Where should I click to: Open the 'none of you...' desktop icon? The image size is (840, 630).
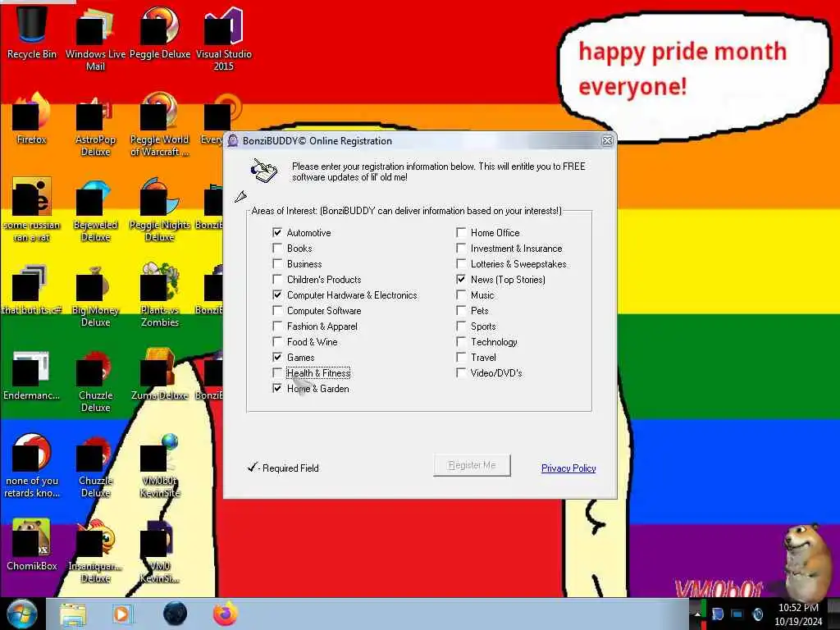32,466
